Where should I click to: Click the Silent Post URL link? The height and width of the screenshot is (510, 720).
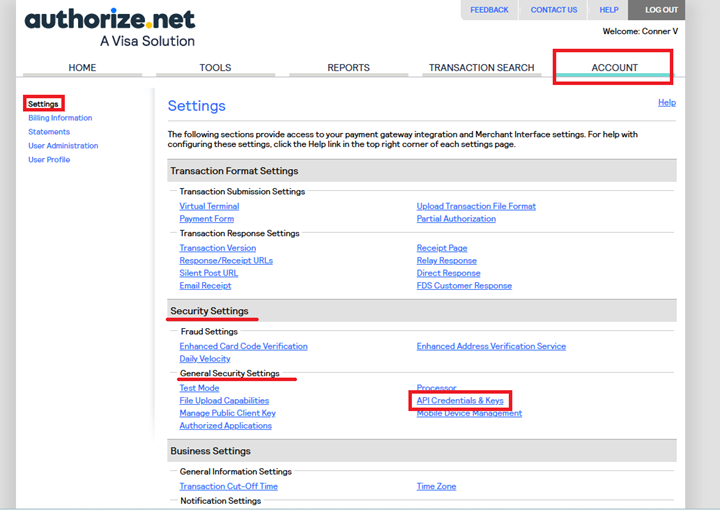tap(209, 273)
